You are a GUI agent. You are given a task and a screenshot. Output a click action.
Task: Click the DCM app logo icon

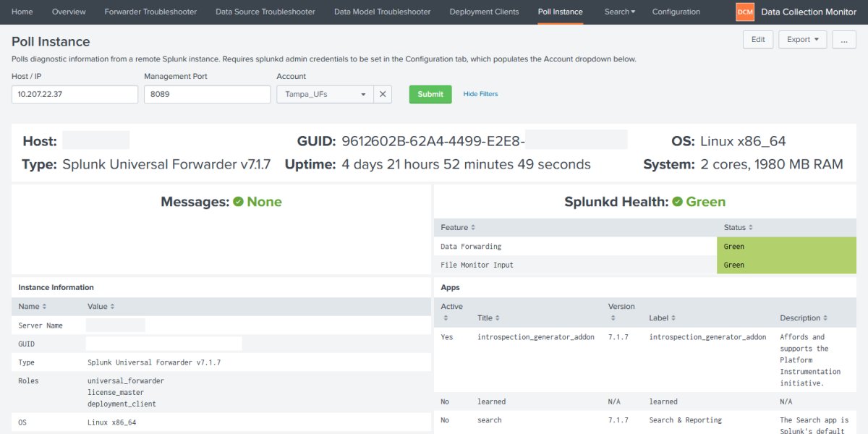(x=744, y=12)
